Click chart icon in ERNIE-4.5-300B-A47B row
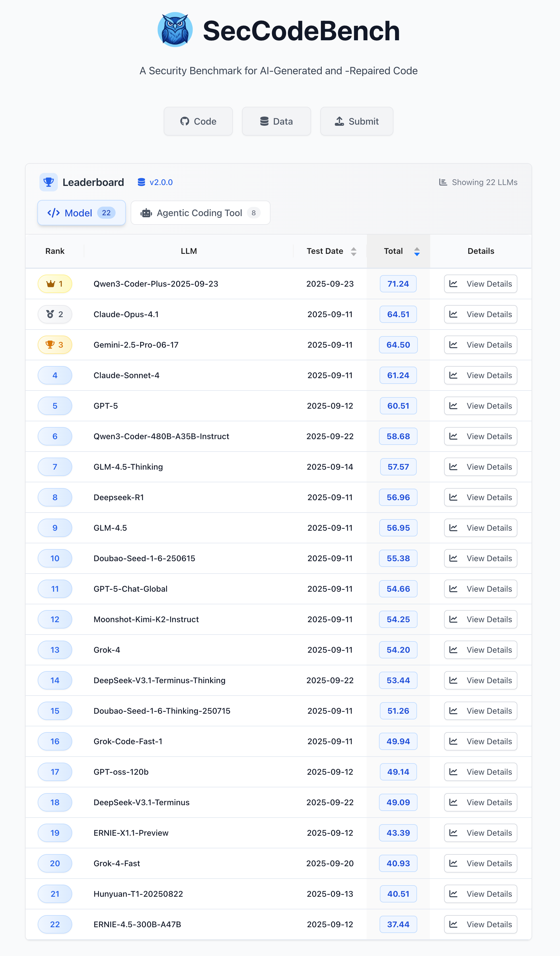 tap(454, 924)
